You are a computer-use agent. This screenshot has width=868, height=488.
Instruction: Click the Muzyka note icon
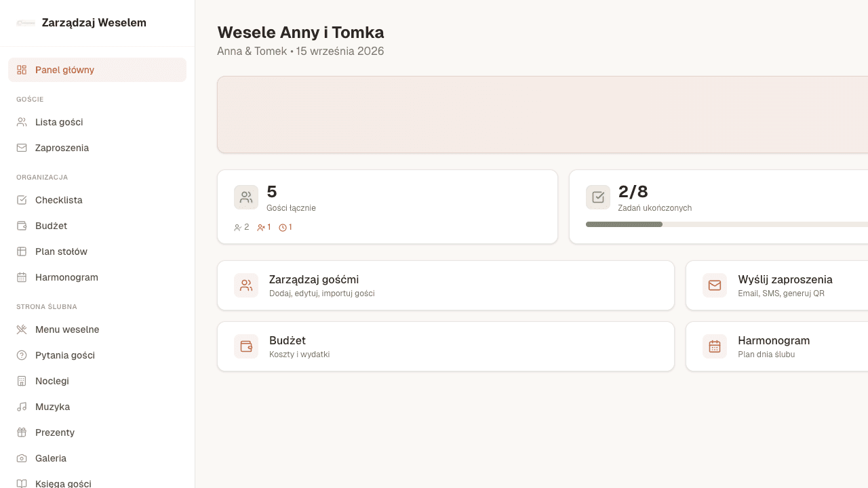pos(22,407)
